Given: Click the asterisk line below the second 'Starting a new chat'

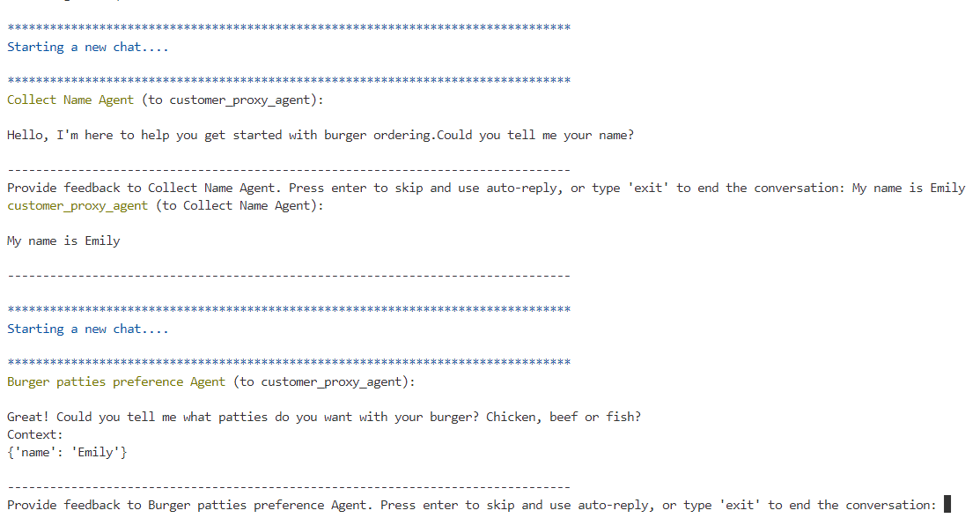Looking at the screenshot, I should (x=289, y=362).
